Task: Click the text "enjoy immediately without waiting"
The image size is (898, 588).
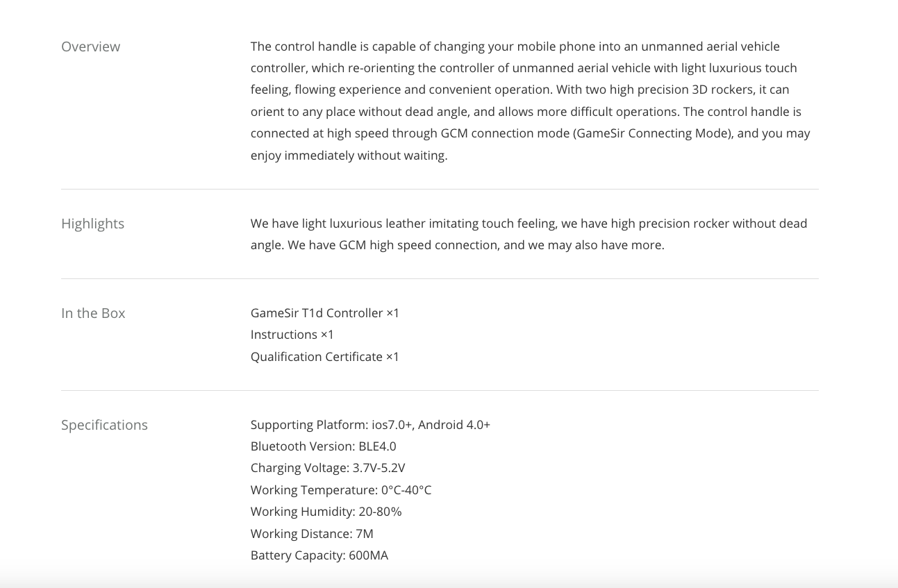Action: [x=347, y=156]
